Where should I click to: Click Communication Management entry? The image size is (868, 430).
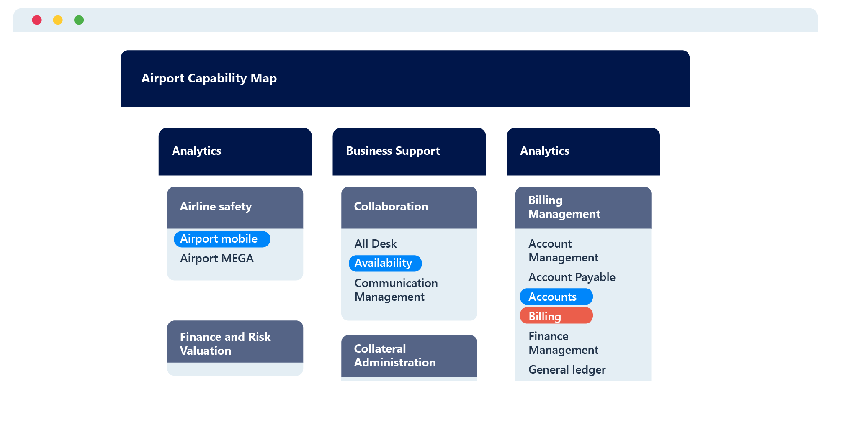(x=396, y=290)
